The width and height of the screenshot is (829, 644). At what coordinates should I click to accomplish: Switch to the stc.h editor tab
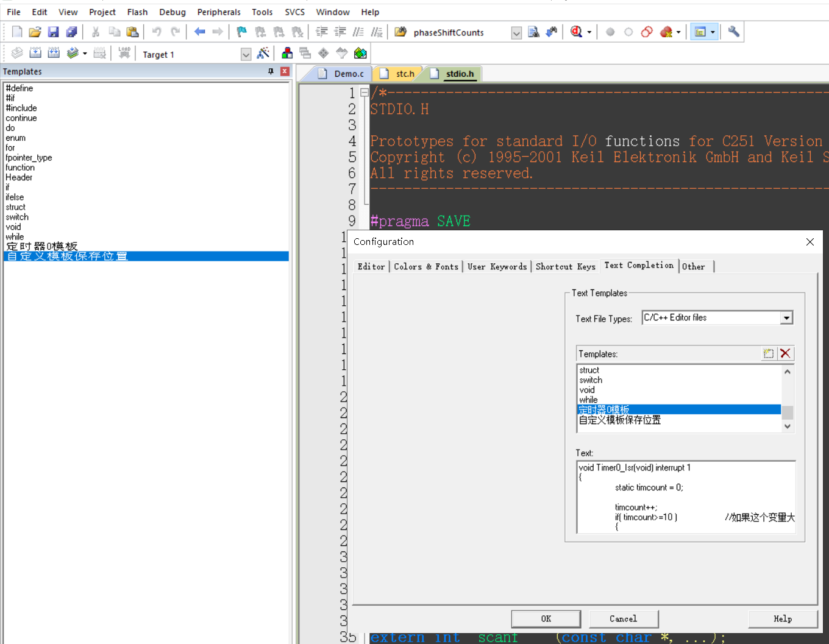point(400,74)
